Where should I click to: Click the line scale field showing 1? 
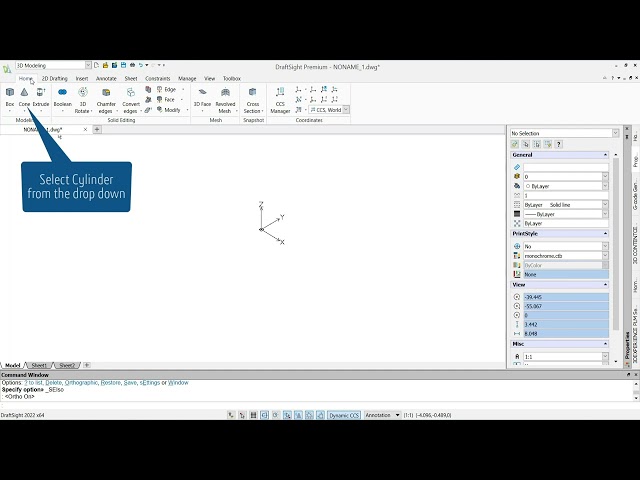(x=566, y=196)
